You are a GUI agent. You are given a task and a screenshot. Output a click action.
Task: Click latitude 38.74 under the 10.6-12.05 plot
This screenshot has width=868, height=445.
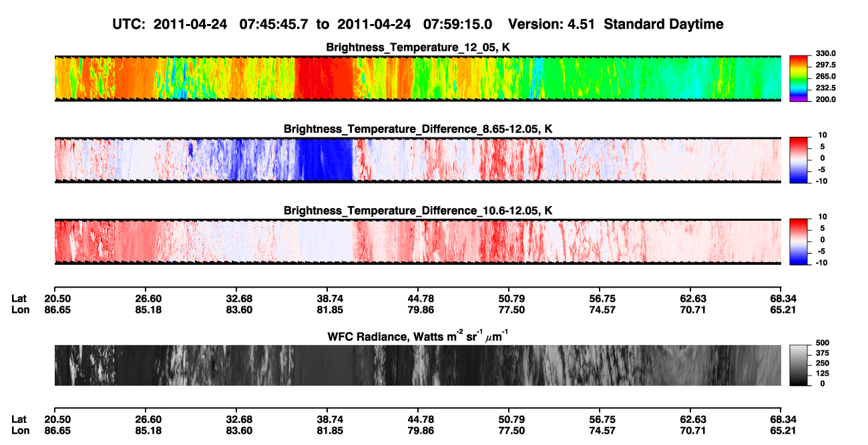point(330,299)
